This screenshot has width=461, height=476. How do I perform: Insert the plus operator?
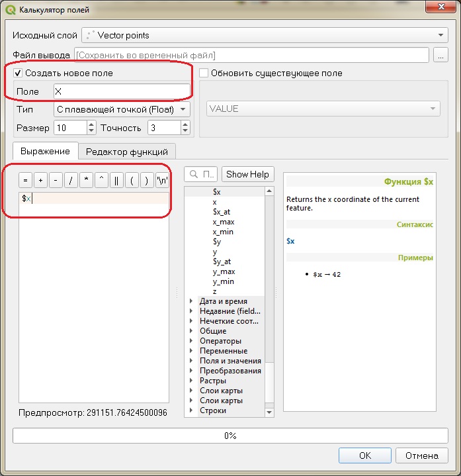(x=40, y=180)
